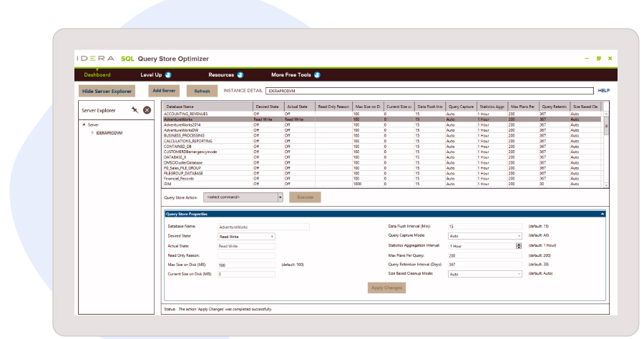This screenshot has width=644, height=339.
Task: Open the Size Based Cleanup Mode dropdown
Action: click(x=519, y=273)
